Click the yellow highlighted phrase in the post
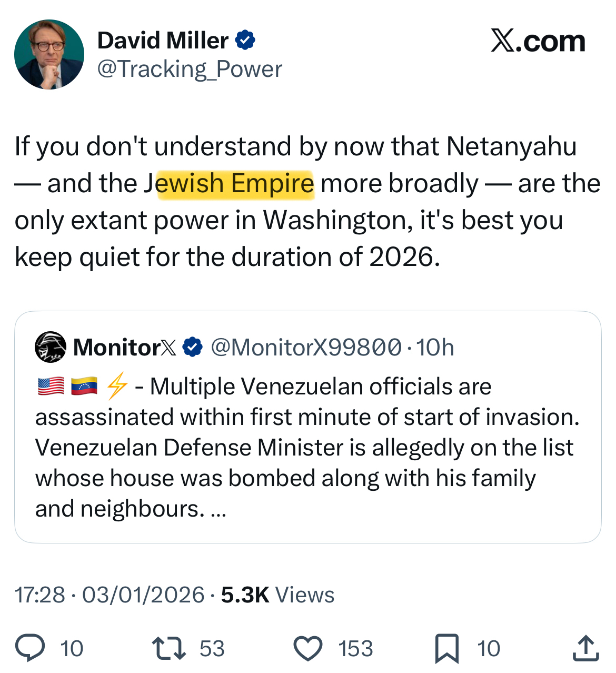This screenshot has height=673, width=616. point(235,184)
